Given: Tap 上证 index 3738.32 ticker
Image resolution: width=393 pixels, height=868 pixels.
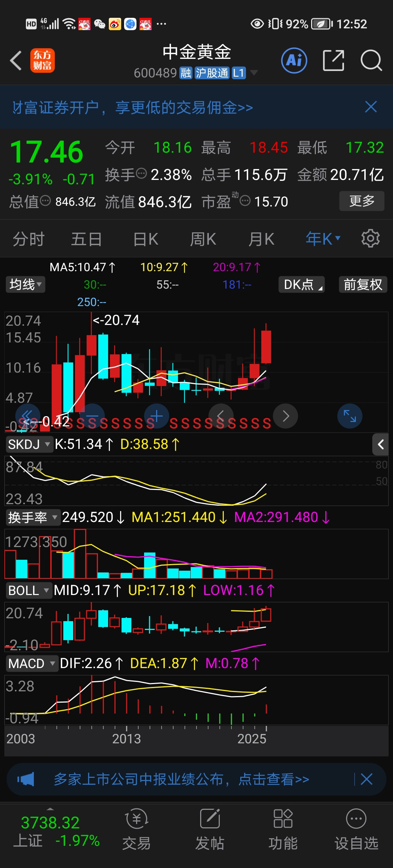Looking at the screenshot, I should pyautogui.click(x=57, y=832).
